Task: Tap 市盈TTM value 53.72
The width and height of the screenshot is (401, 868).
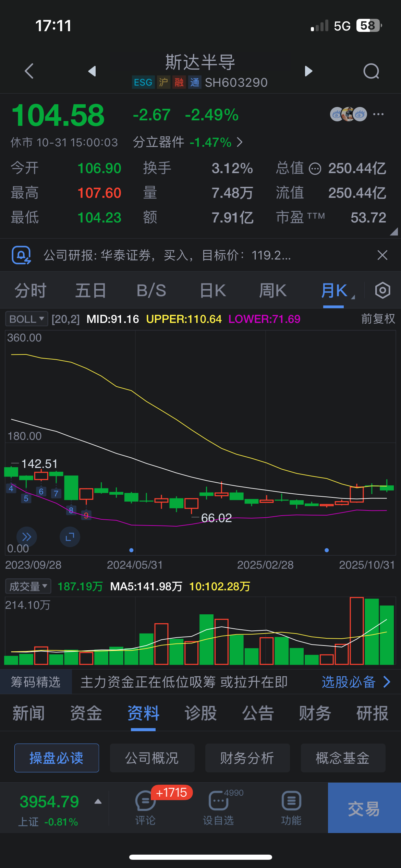Action: pyautogui.click(x=368, y=218)
